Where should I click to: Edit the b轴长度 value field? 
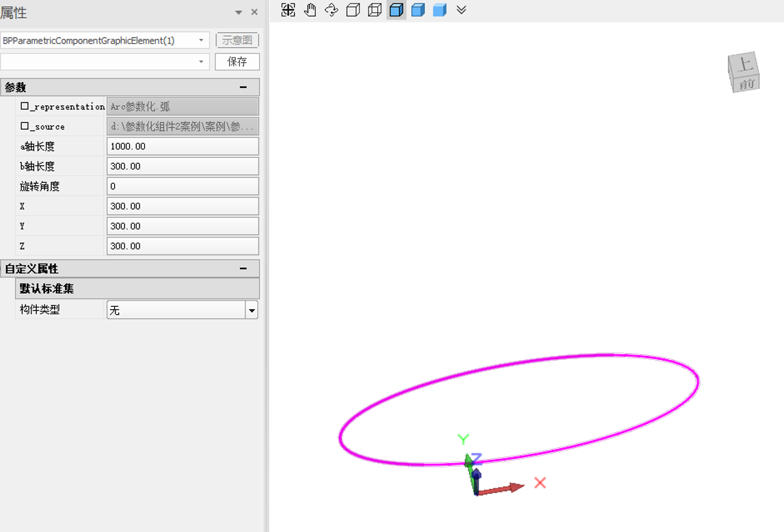point(183,167)
